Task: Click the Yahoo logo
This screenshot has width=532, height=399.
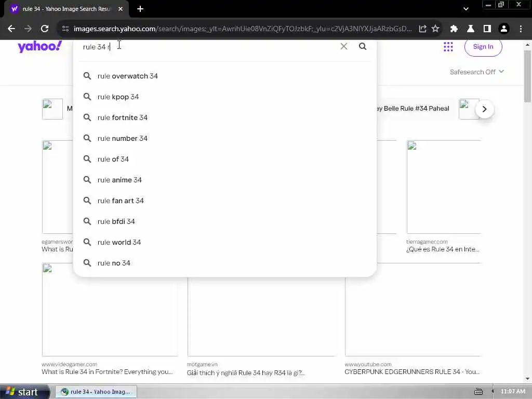Action: coord(39,46)
